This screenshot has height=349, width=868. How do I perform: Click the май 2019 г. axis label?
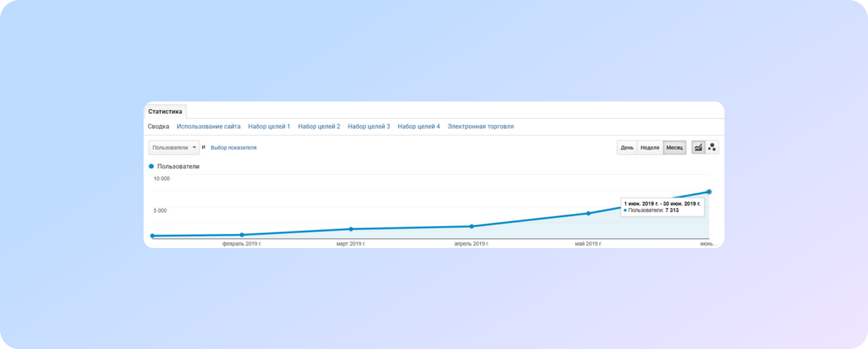[x=588, y=244]
